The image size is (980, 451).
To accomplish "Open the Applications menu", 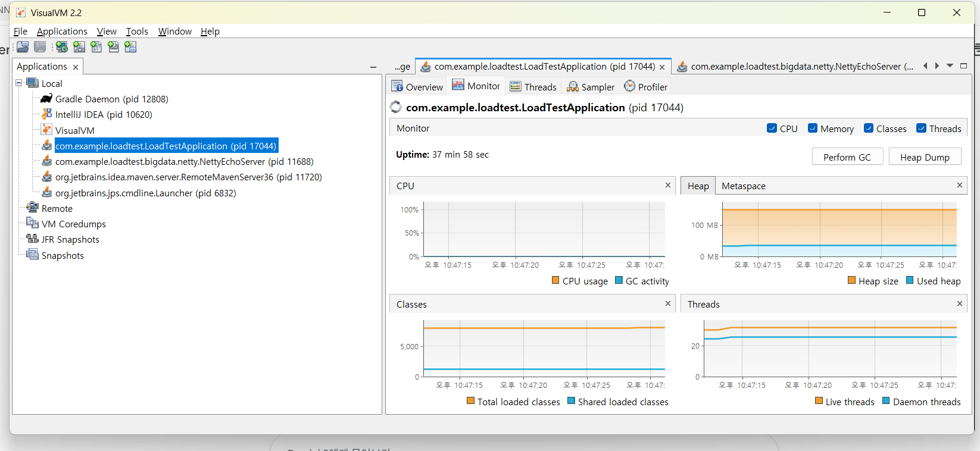I will click(62, 31).
